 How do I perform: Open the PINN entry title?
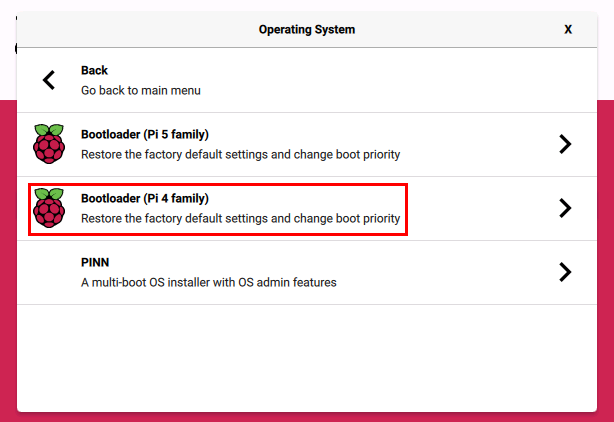[x=96, y=263]
